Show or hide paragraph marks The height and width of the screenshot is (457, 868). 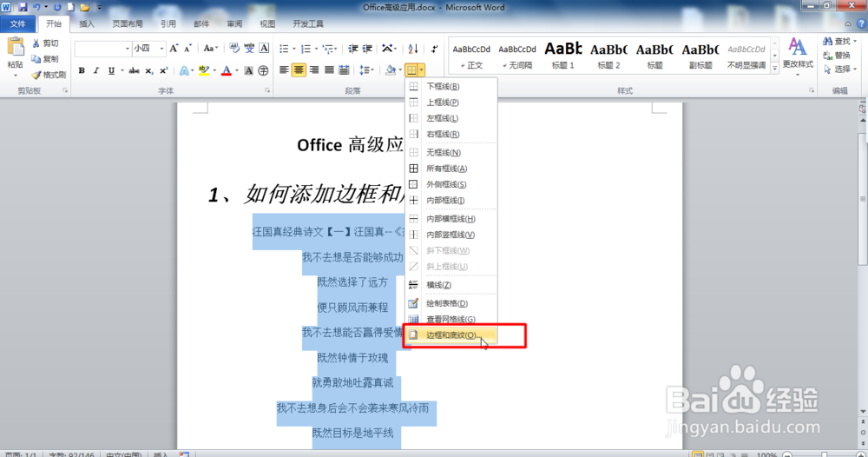click(x=435, y=49)
